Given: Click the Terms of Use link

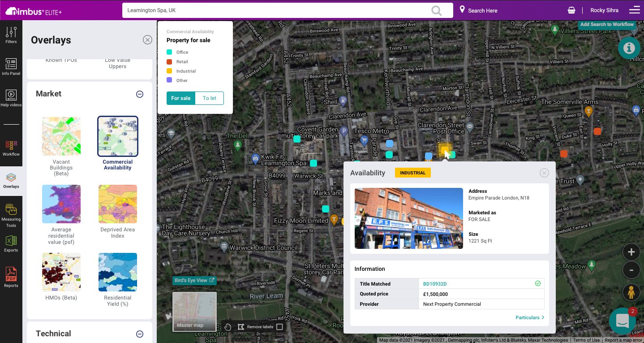Looking at the screenshot, I should 586,340.
